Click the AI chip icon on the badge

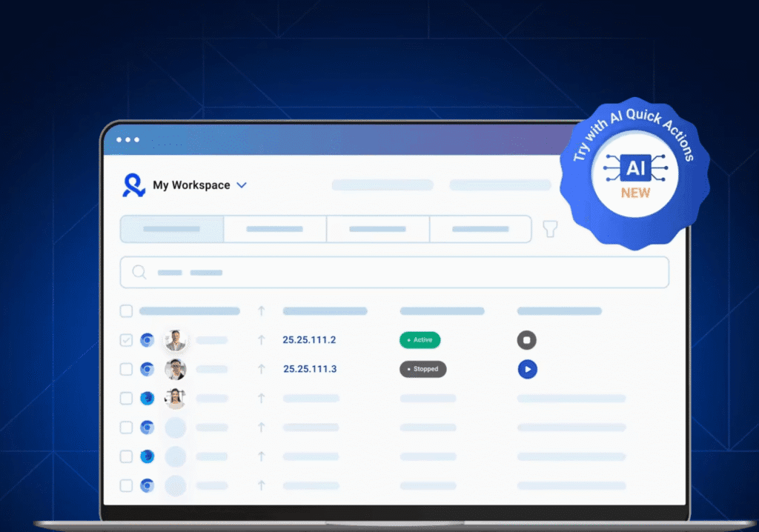click(x=635, y=169)
